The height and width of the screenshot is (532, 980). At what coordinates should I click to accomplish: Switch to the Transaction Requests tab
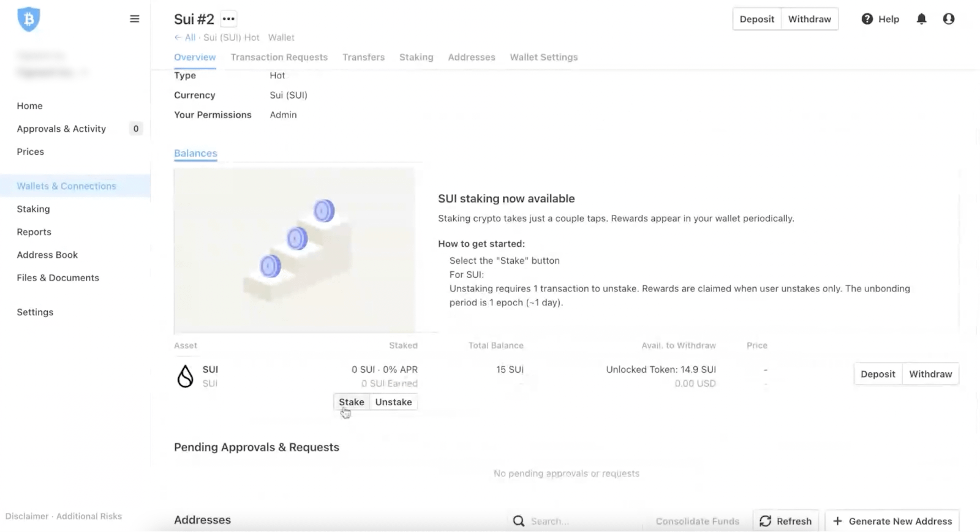(279, 57)
